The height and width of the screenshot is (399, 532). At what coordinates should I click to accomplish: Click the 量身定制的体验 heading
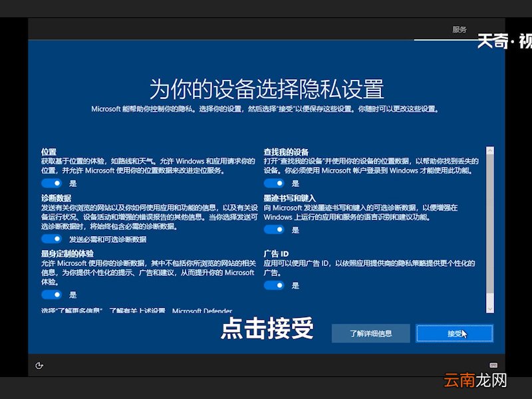click(67, 253)
